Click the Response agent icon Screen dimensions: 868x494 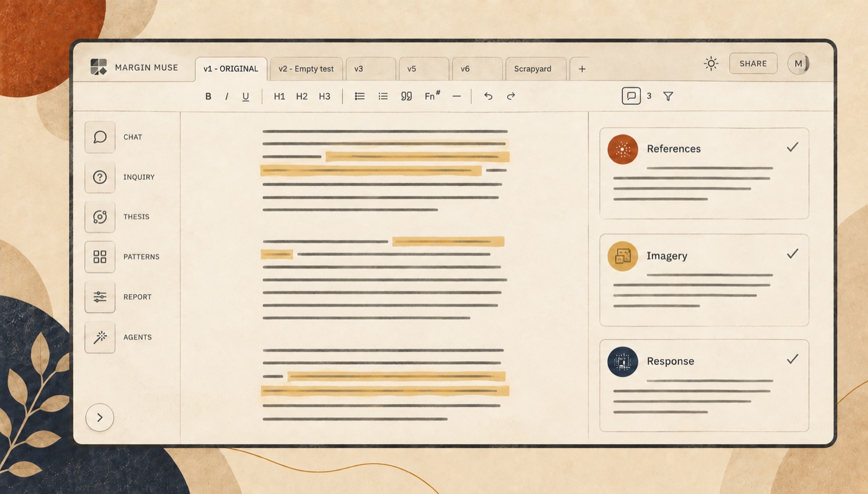pos(623,362)
